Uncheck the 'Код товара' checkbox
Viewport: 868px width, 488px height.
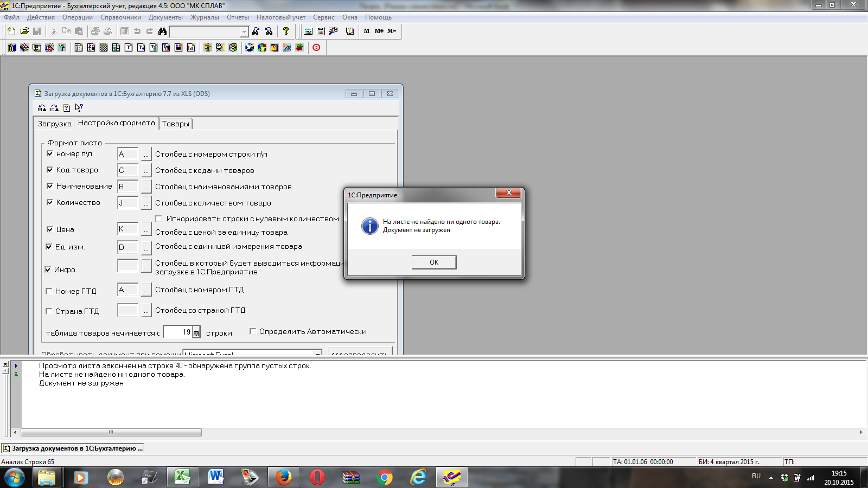50,170
